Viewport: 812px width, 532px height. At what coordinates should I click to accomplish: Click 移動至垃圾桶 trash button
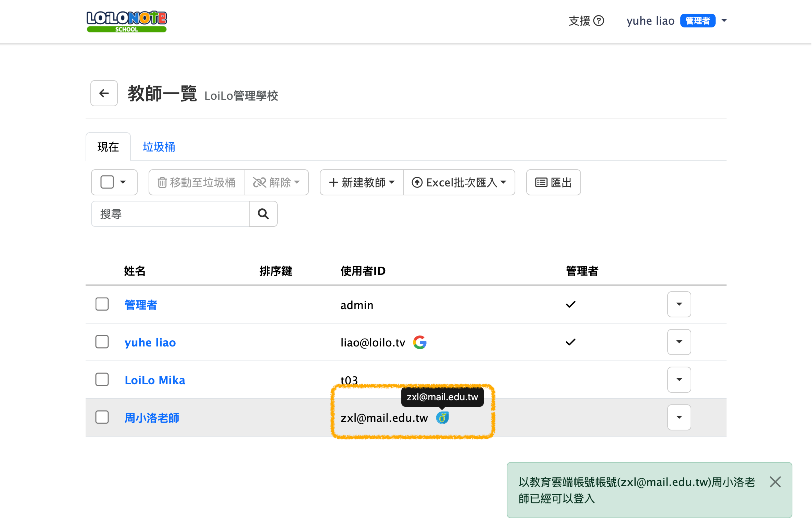click(196, 182)
